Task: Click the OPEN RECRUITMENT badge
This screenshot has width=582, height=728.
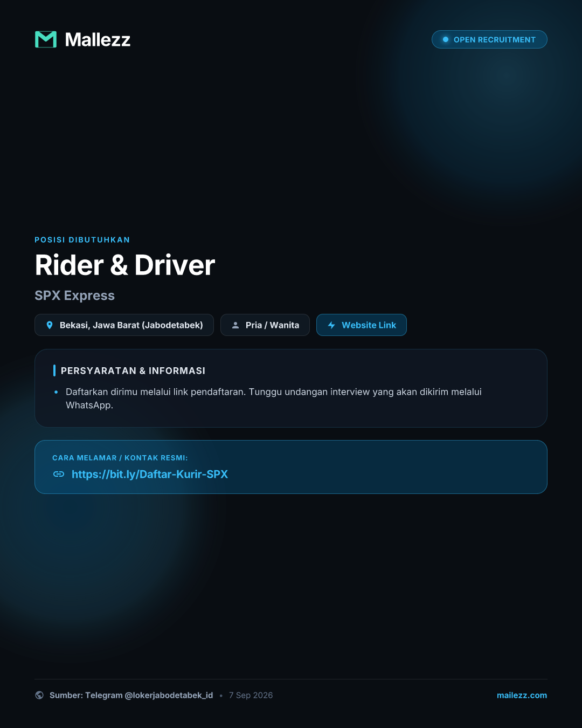Action: click(489, 39)
